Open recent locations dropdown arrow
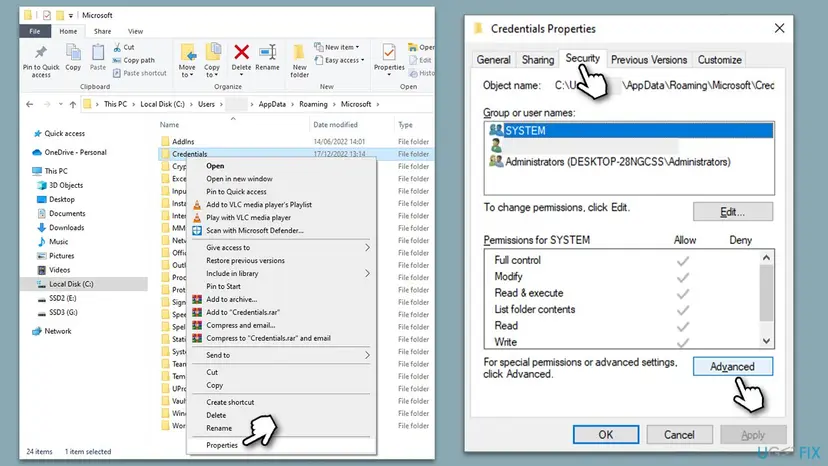 [61, 104]
